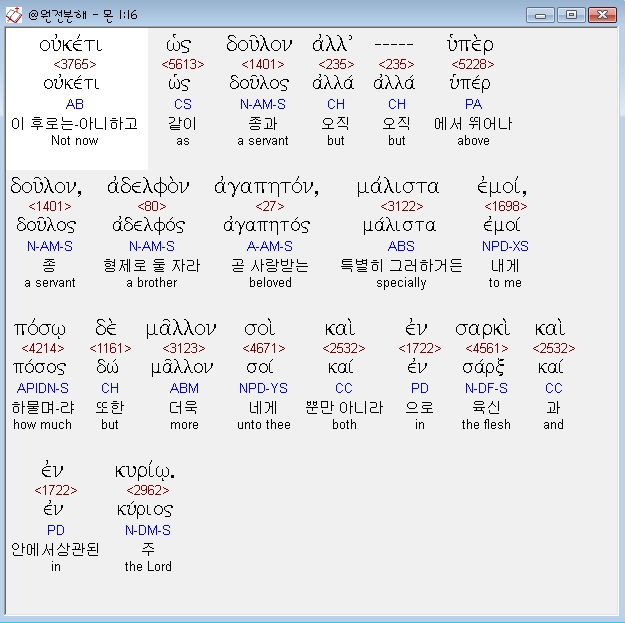This screenshot has width=625, height=623.
Task: Click the Korean gloss 뿐만 아니라
Action: (x=344, y=407)
